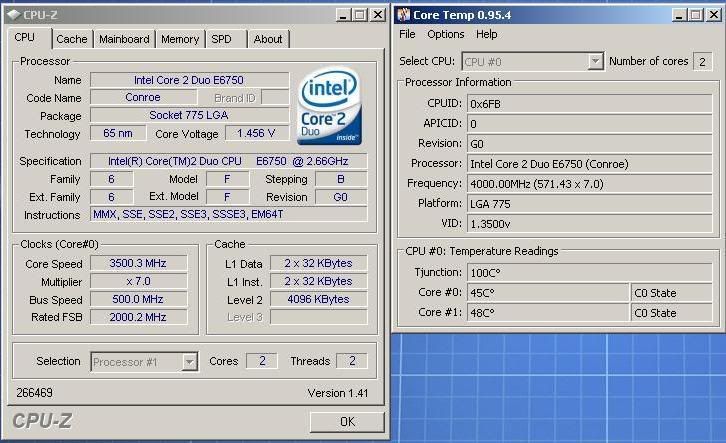Click the VID 1.3500v field

tap(589, 224)
